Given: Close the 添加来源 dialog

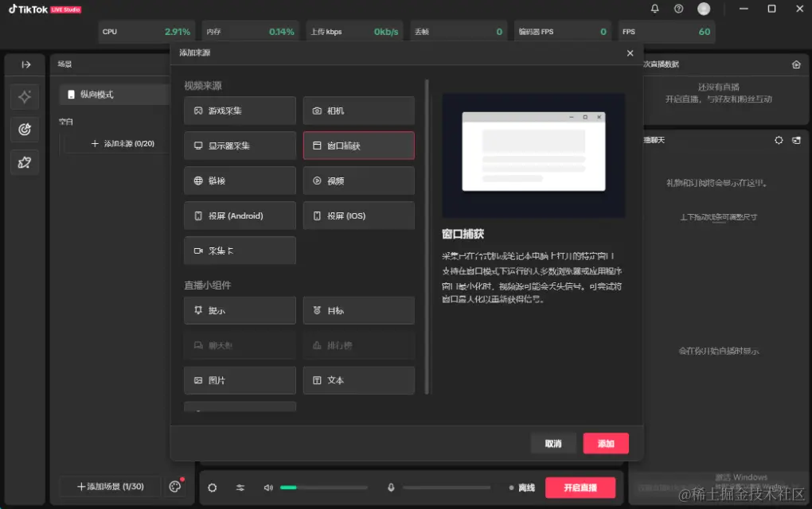Looking at the screenshot, I should click(630, 53).
